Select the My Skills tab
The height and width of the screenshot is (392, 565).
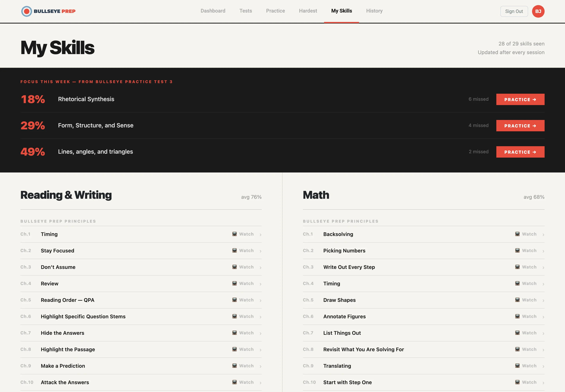(342, 11)
